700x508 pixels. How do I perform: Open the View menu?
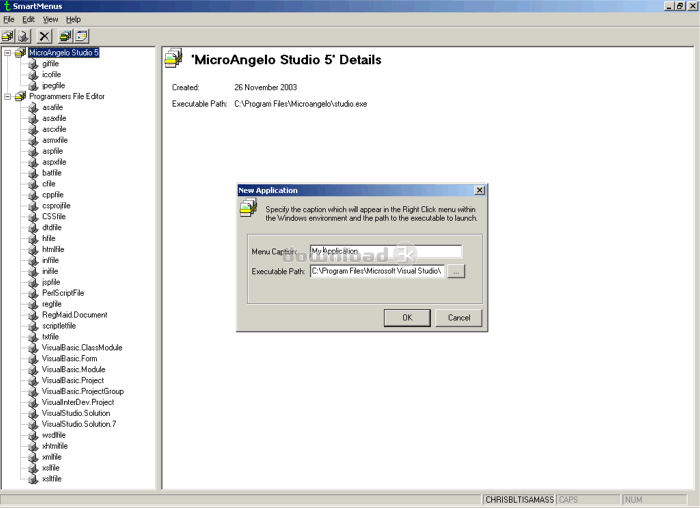tap(50, 20)
